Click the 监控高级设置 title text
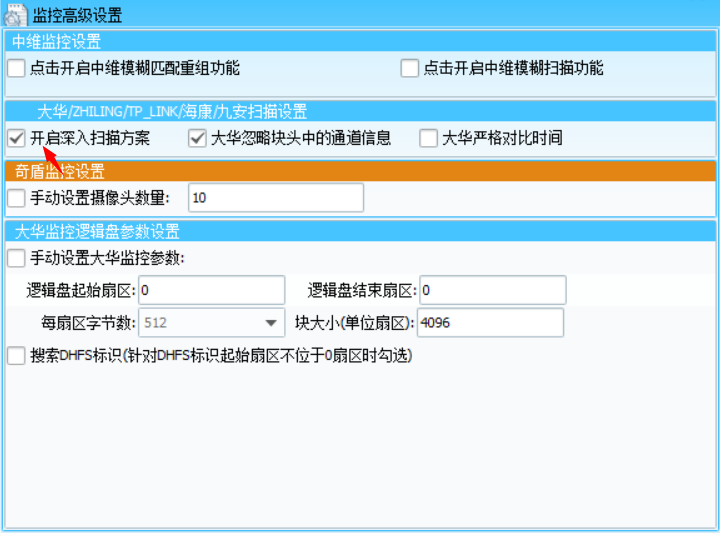Screen dimensions: 720x533 coord(77,16)
